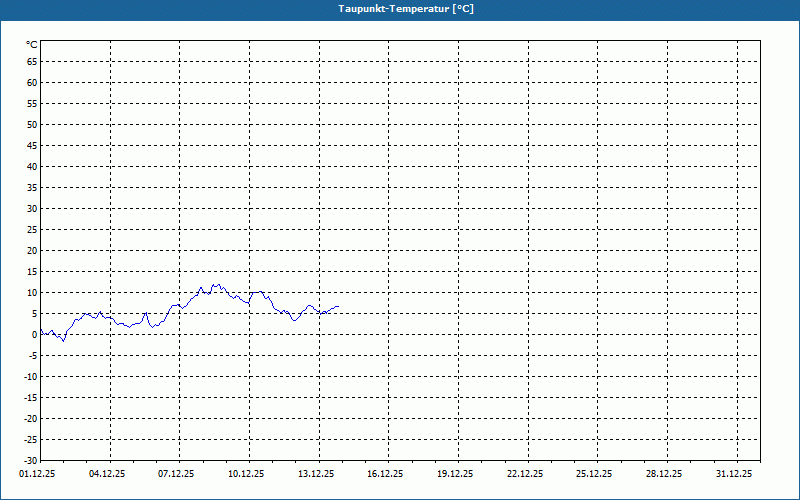Click the y-axis value -30
Screen dimensions: 800x500
coord(31,460)
